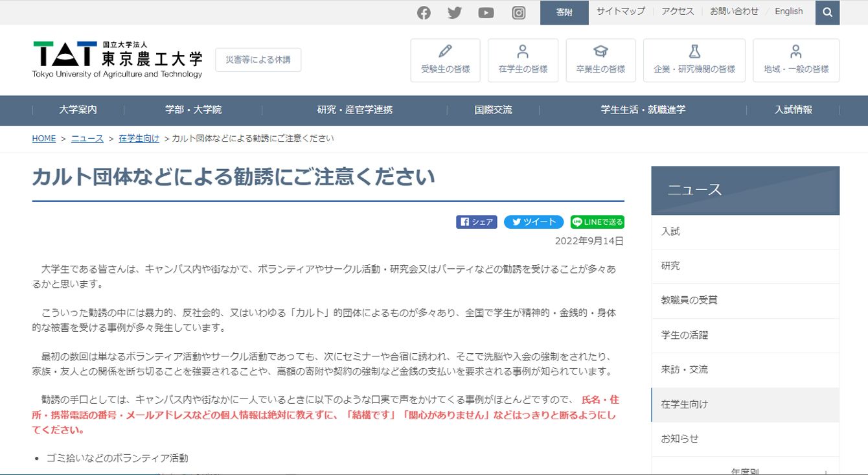The height and width of the screenshot is (475, 868).
Task: Click the TAT university logo
Action: [117, 60]
